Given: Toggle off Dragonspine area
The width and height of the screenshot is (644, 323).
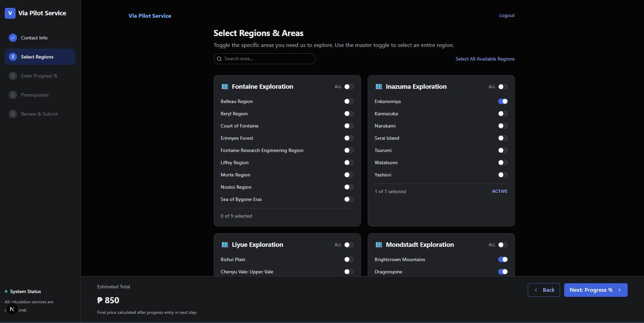Looking at the screenshot, I should (503, 272).
